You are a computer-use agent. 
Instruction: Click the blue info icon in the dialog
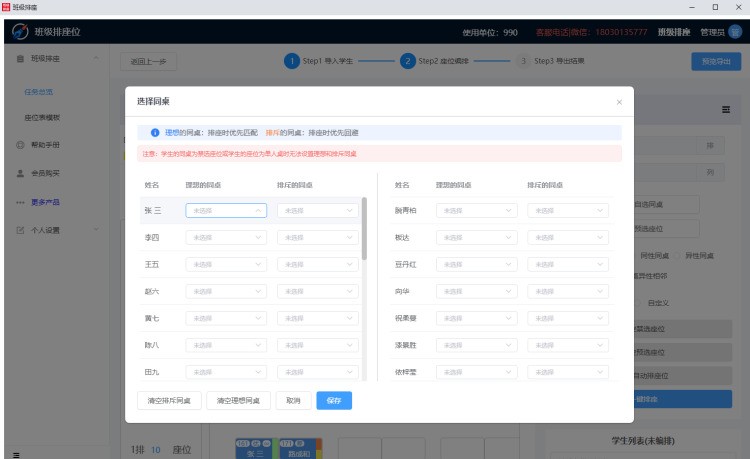pos(155,132)
